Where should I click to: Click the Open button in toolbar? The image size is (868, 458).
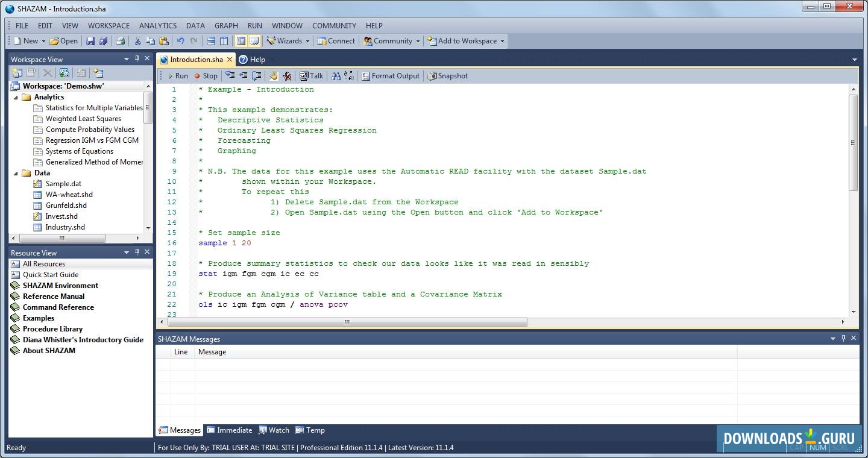tap(64, 41)
